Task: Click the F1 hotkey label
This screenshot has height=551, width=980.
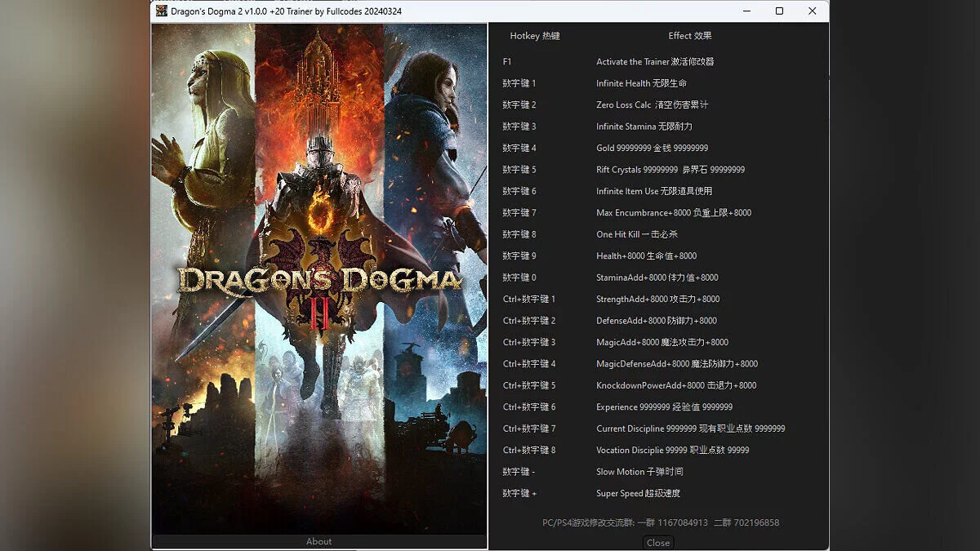Action: click(507, 61)
